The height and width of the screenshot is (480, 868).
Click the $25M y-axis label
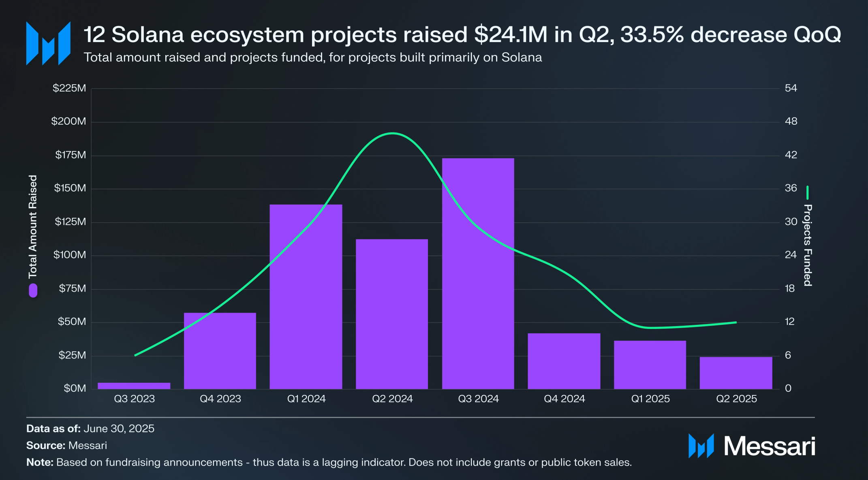[72, 356]
